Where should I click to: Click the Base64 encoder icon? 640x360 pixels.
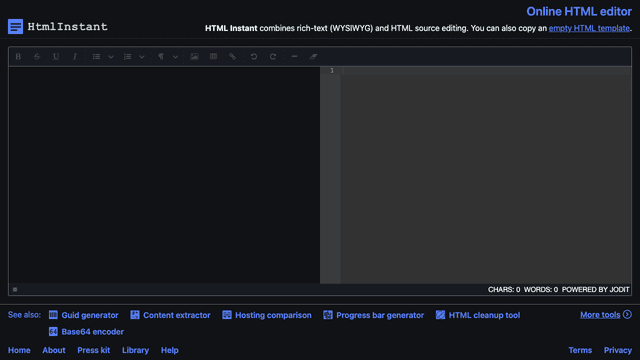coord(53,331)
